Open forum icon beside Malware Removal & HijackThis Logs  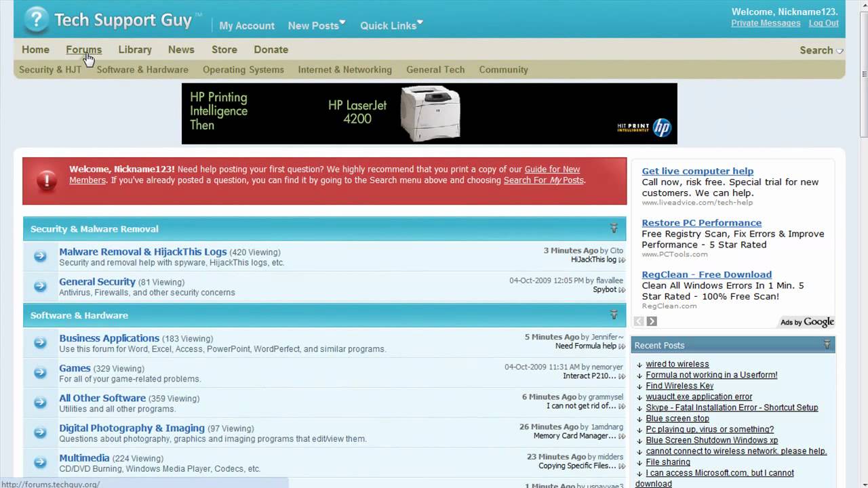pyautogui.click(x=40, y=256)
